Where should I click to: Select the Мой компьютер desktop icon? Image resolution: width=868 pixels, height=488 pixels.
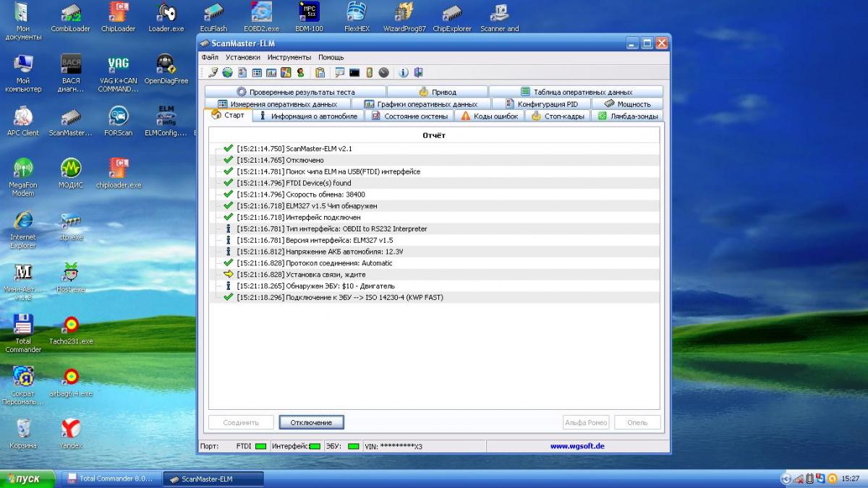(x=23, y=74)
